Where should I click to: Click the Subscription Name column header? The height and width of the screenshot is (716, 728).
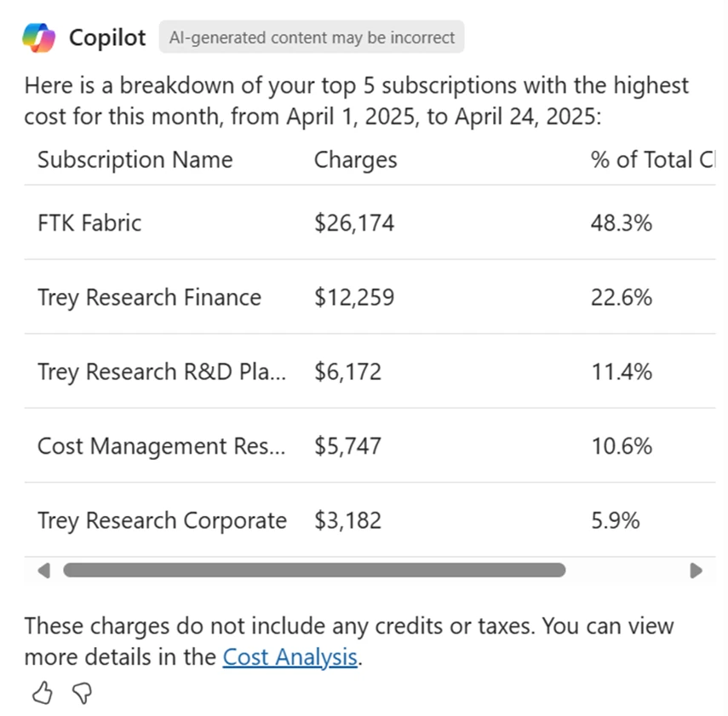(135, 160)
